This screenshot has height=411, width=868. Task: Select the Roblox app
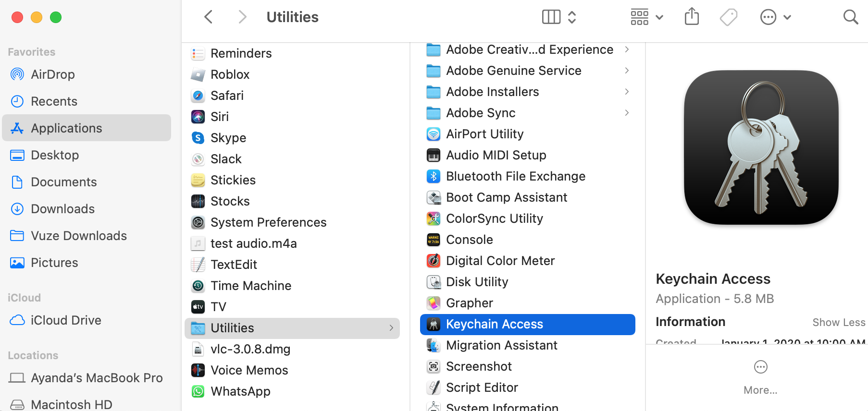(292, 74)
